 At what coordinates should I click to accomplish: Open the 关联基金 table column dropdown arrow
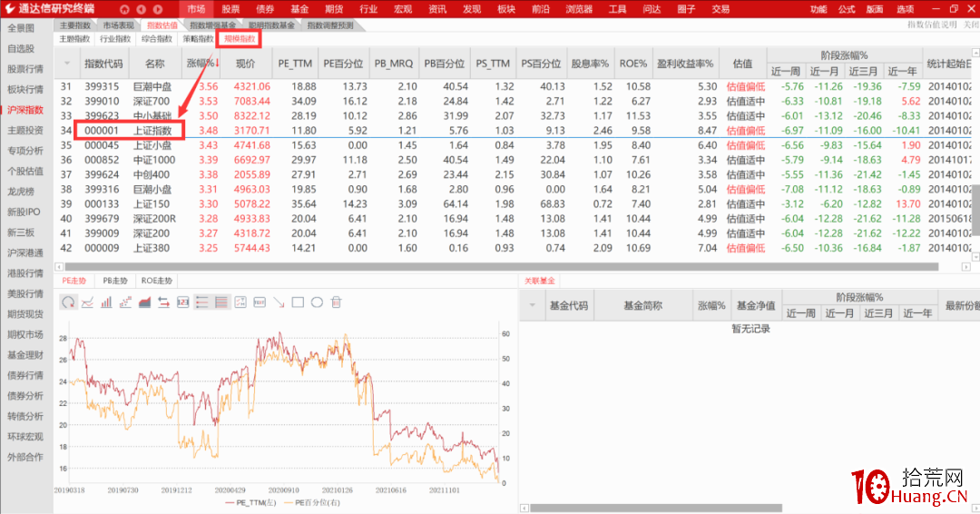point(533,305)
